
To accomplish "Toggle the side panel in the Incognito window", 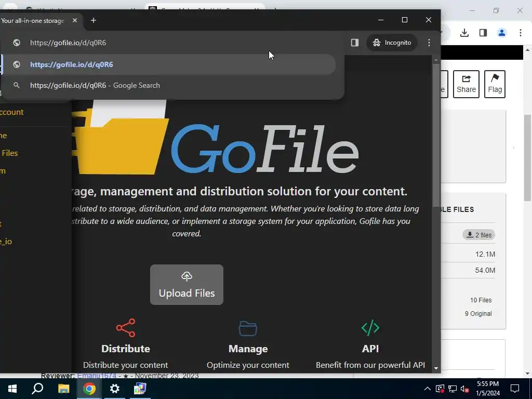I will 354,43.
